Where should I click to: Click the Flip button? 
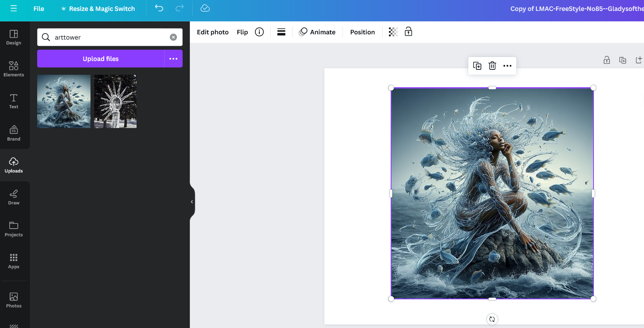242,32
